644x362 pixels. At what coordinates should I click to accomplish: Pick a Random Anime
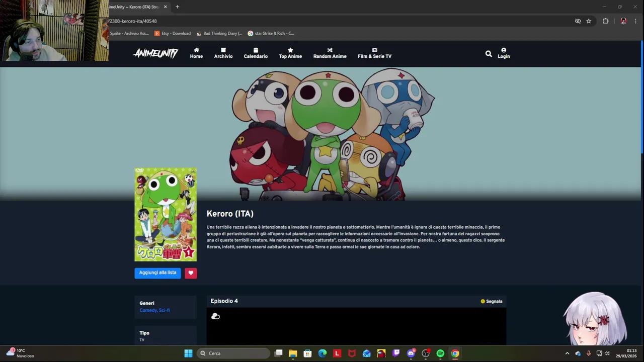coord(330,53)
